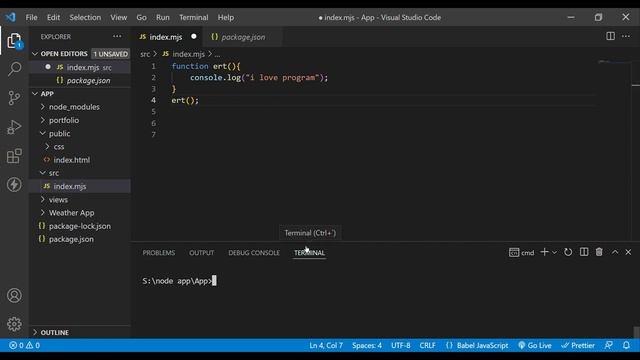640x360 pixels.
Task: Open the Help menu
Action: pos(225,18)
